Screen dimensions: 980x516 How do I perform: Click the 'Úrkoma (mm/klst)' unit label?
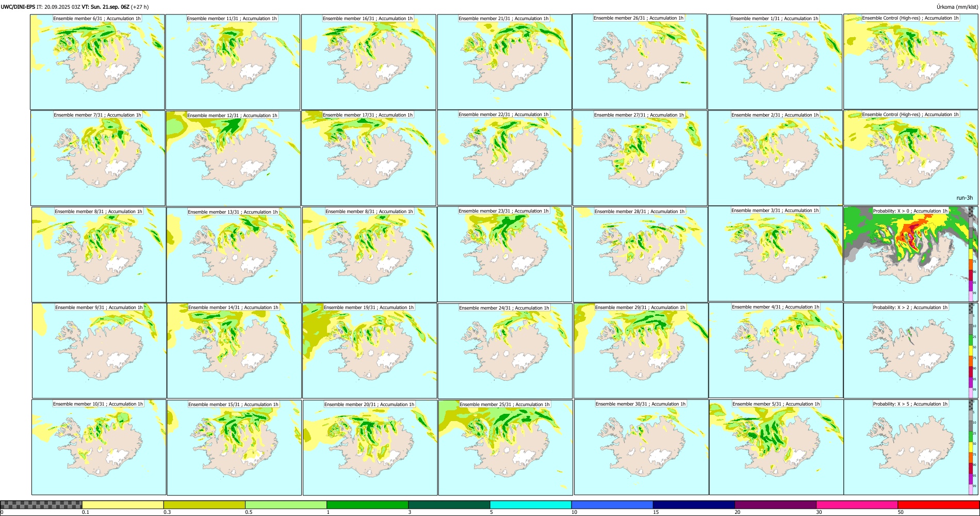coord(957,7)
